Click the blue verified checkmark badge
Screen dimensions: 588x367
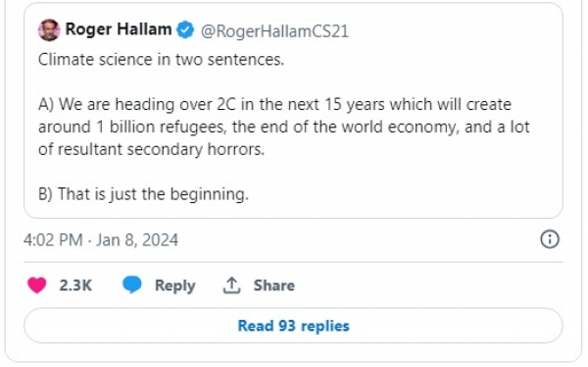(185, 30)
